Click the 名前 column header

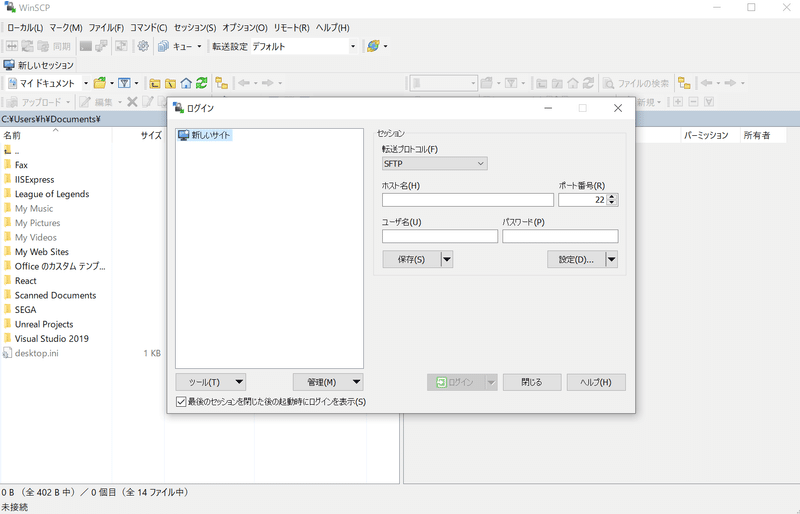[56, 135]
